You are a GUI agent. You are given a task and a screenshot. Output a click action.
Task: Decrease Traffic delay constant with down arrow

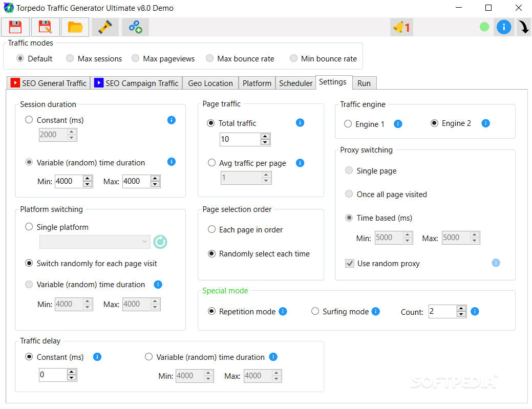click(x=71, y=377)
